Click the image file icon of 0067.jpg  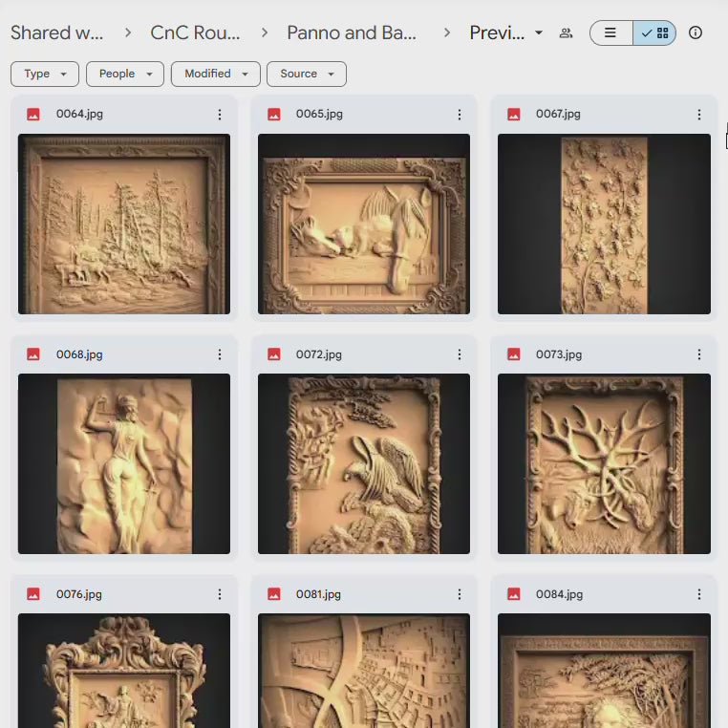tap(513, 115)
